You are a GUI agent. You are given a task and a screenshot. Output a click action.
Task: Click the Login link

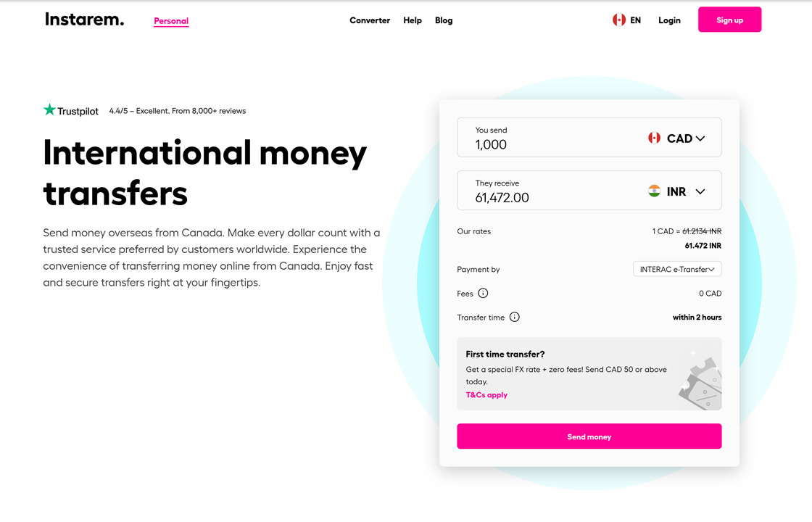click(x=669, y=20)
